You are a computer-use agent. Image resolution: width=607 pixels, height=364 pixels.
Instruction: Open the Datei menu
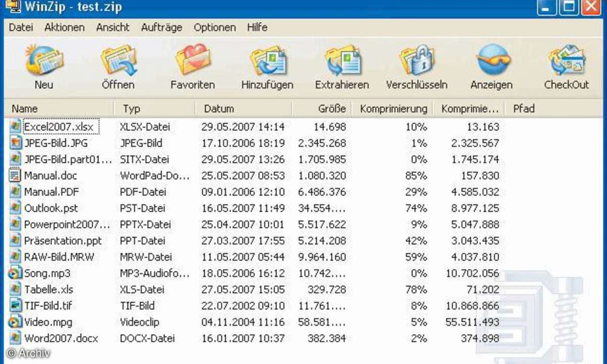coord(21,27)
